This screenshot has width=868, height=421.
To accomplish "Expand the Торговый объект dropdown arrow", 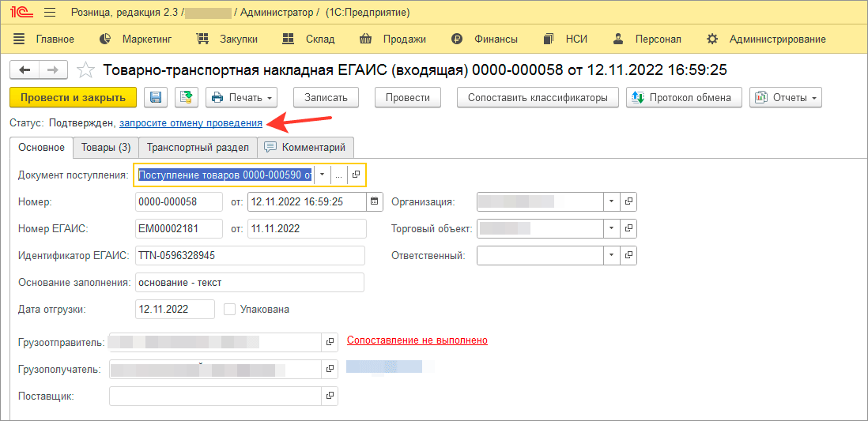I will click(x=611, y=228).
